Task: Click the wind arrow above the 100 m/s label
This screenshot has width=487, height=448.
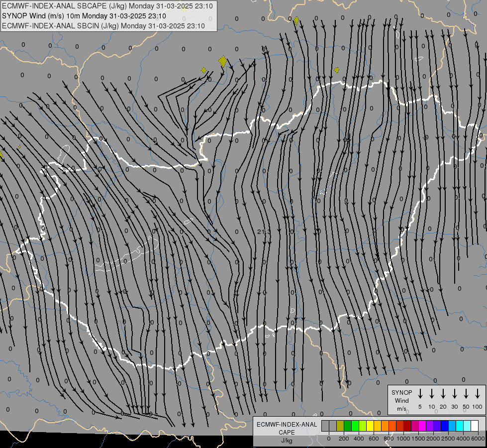Action: (478, 393)
